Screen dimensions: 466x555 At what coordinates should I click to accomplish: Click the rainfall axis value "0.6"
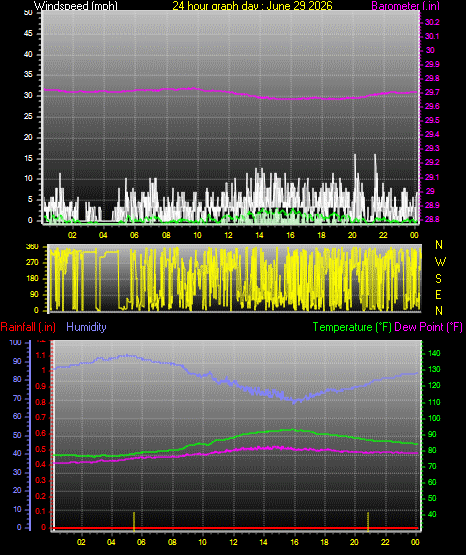coord(41,434)
